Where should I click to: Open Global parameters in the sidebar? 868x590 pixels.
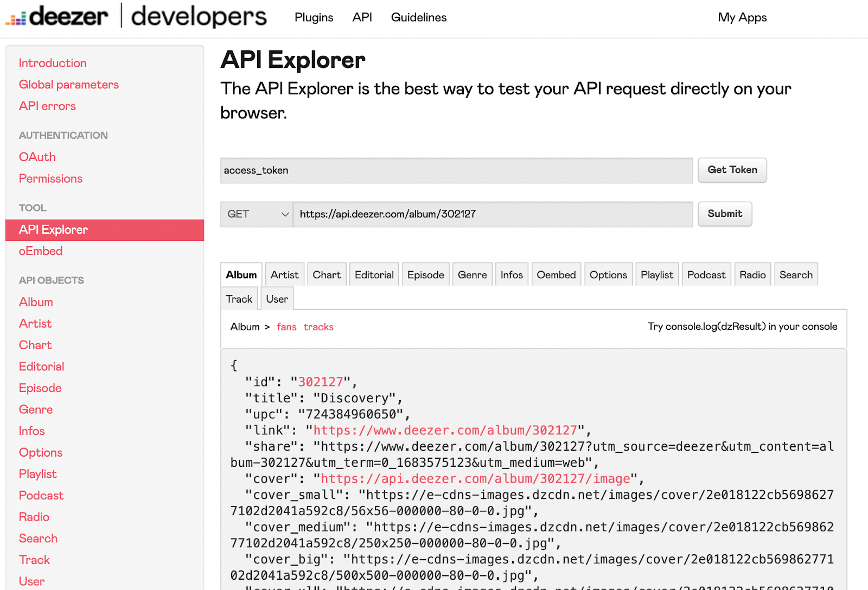click(69, 85)
